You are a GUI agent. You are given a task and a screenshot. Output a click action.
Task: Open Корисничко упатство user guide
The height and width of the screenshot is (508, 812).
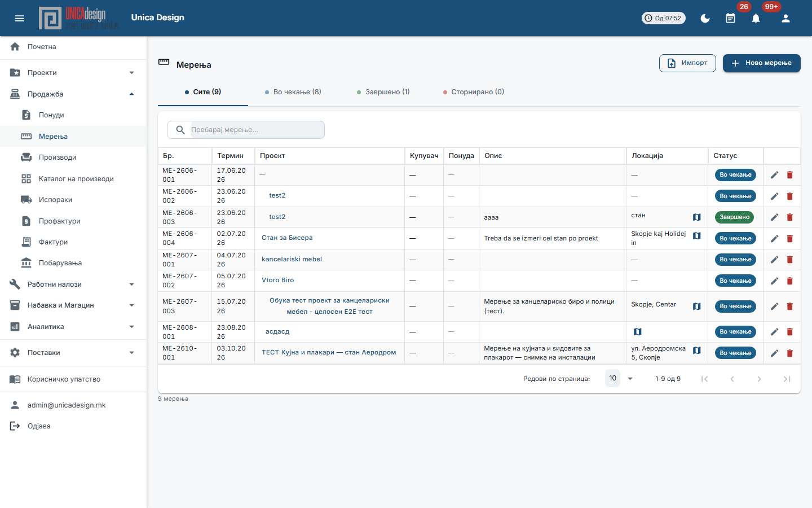click(x=73, y=379)
